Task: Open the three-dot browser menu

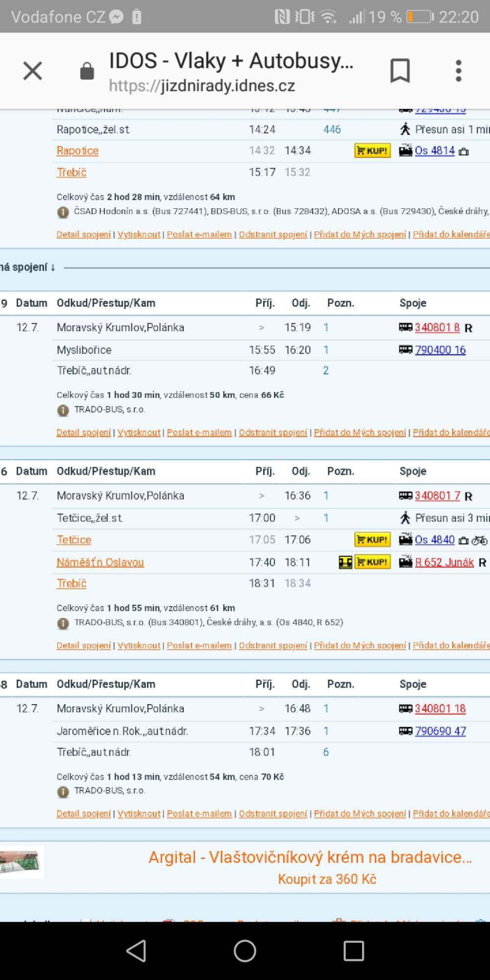Action: point(459,71)
